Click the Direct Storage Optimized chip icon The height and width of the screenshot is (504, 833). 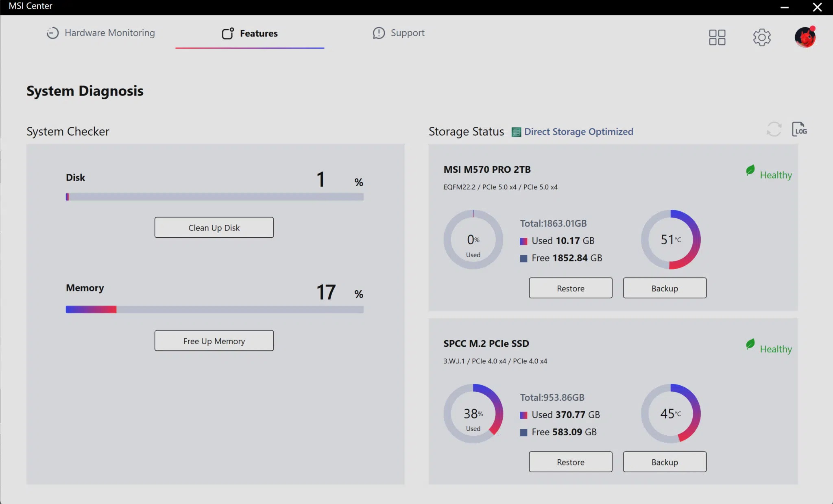516,132
